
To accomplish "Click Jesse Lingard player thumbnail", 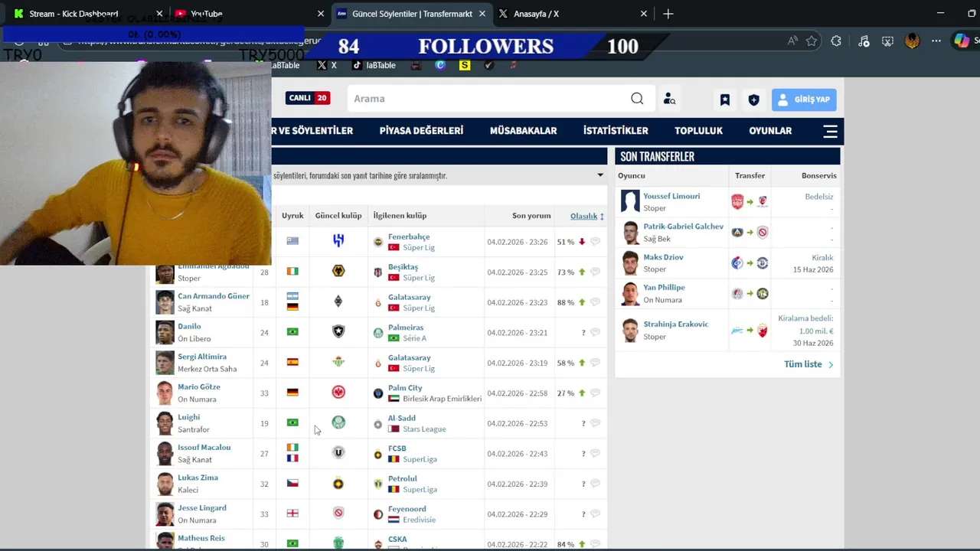I will 165,514.
